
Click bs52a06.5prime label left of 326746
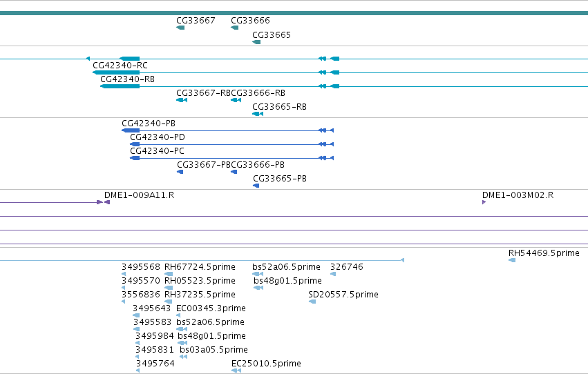287,267
